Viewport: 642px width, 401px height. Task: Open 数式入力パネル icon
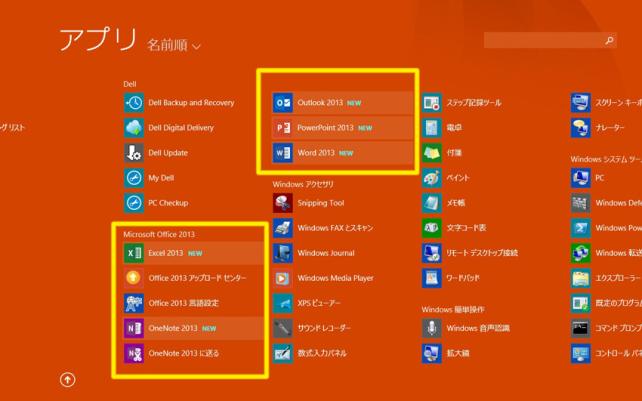tap(283, 353)
